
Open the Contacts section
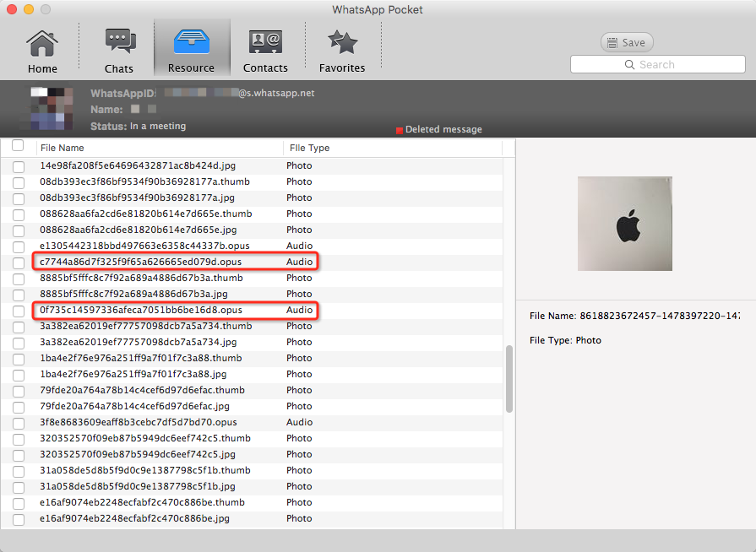(x=265, y=51)
